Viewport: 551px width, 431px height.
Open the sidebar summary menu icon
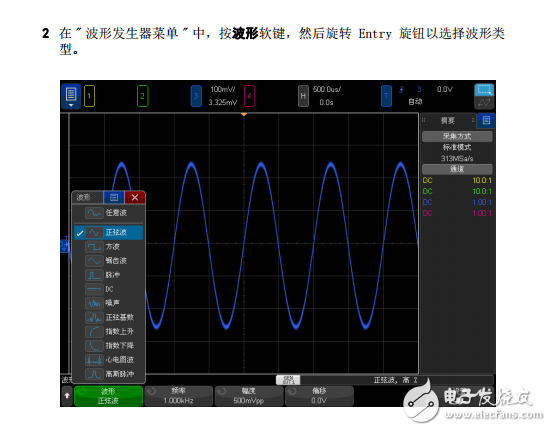point(486,121)
